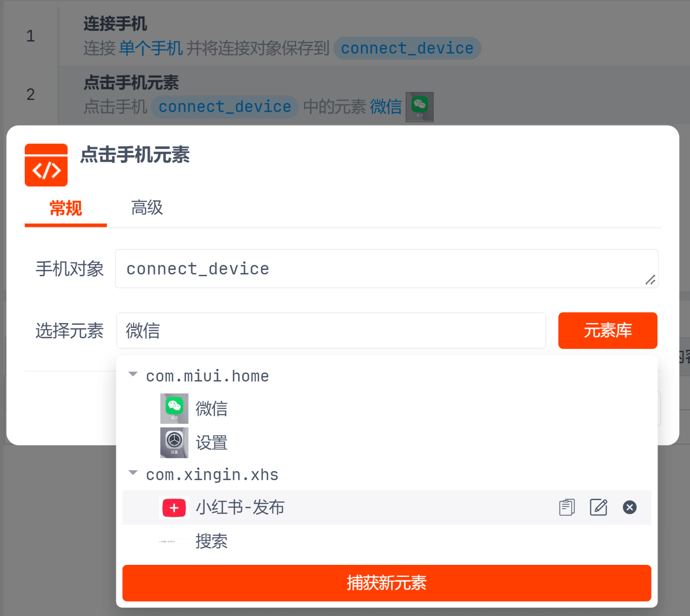
Task: Click the 捕获新元素 button
Action: tap(387, 583)
